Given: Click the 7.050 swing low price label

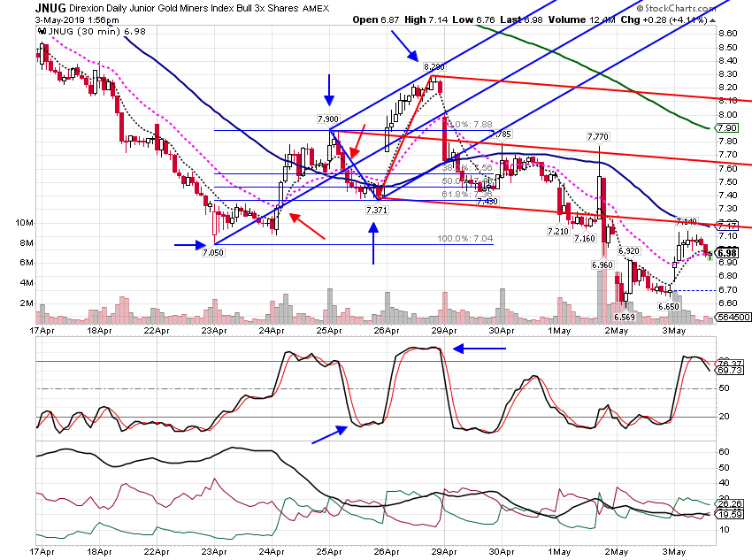Looking at the screenshot, I should pos(213,253).
